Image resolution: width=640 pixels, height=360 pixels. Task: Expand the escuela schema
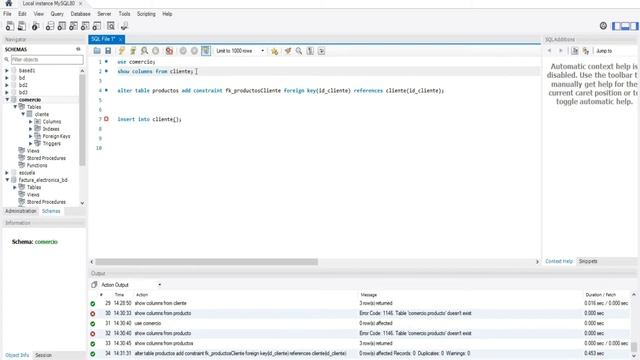(7, 173)
